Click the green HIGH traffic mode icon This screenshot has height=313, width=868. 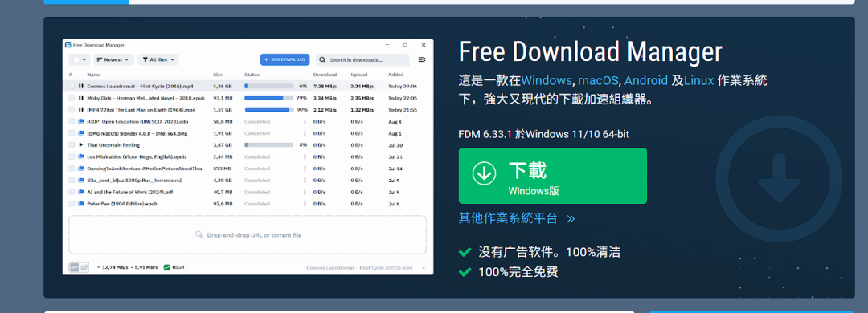point(166,267)
